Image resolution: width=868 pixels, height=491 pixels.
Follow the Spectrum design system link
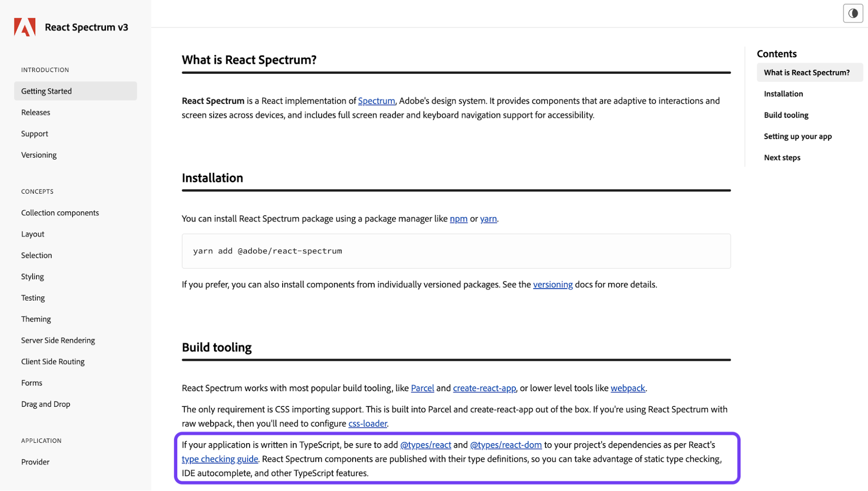pyautogui.click(x=376, y=101)
